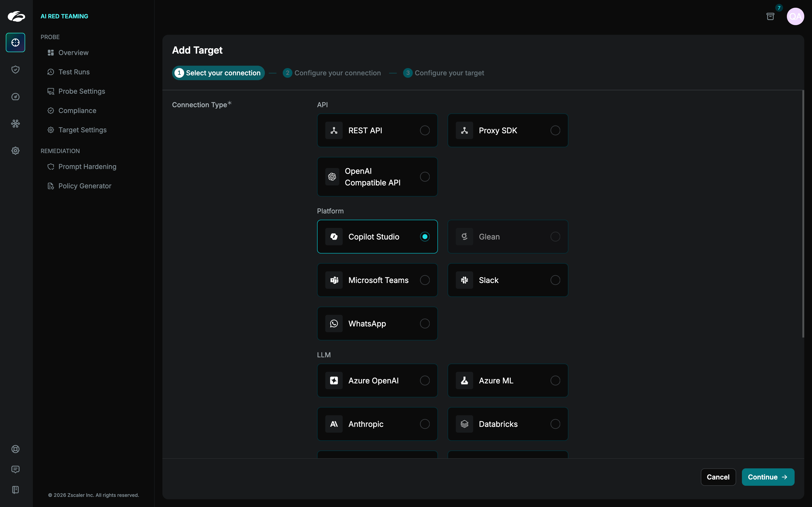Open Test Runs in sidebar

tap(74, 72)
